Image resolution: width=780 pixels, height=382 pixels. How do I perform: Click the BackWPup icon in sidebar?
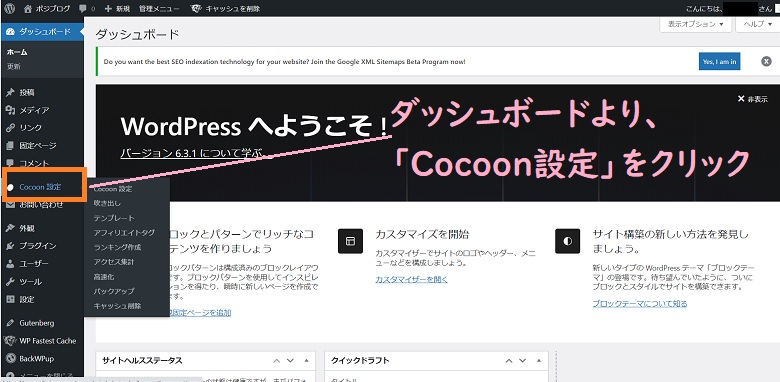click(10, 358)
